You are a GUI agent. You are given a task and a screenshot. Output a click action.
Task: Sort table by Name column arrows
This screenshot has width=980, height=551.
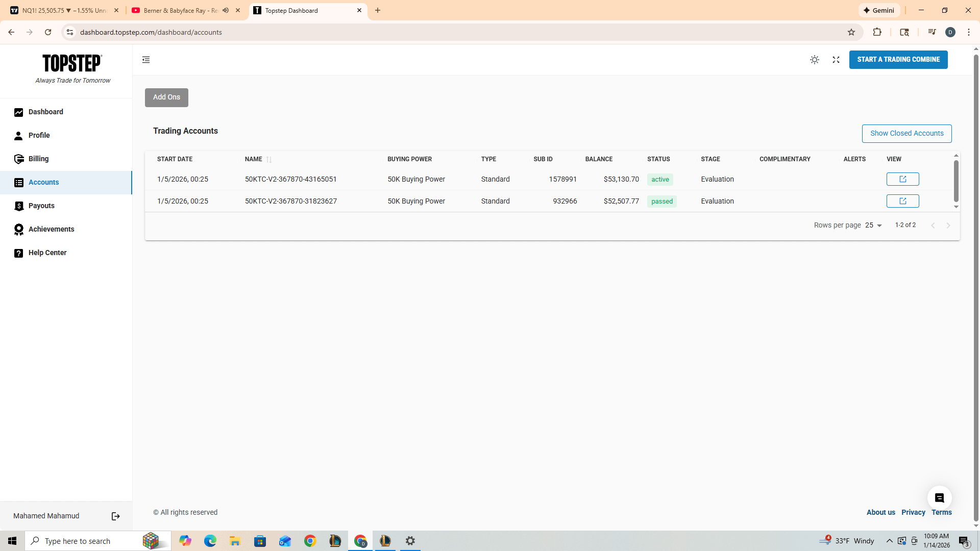[269, 160]
